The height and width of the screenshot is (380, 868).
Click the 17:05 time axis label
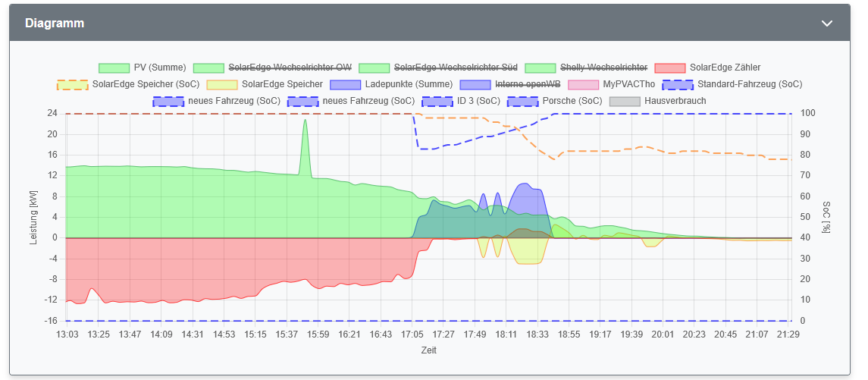coord(412,335)
